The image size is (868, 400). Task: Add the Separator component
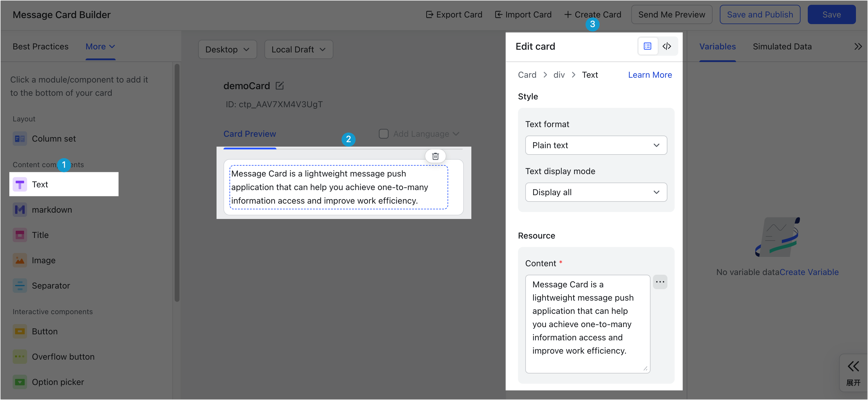click(42, 286)
